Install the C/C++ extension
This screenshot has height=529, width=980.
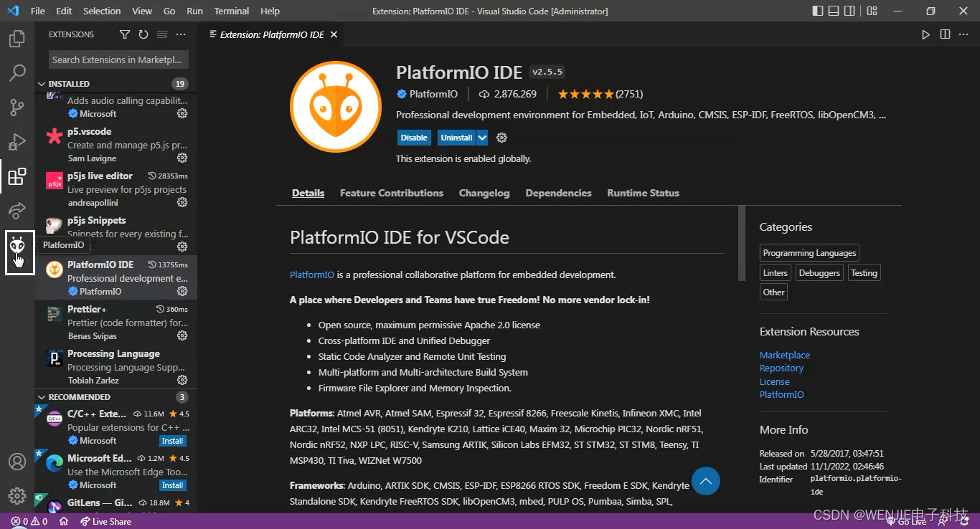tap(173, 441)
